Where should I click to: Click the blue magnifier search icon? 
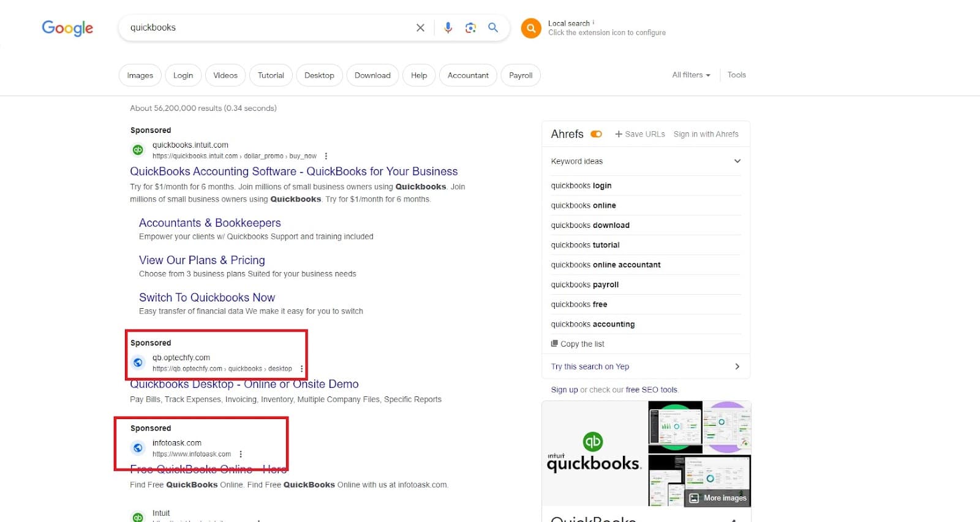pyautogui.click(x=493, y=28)
